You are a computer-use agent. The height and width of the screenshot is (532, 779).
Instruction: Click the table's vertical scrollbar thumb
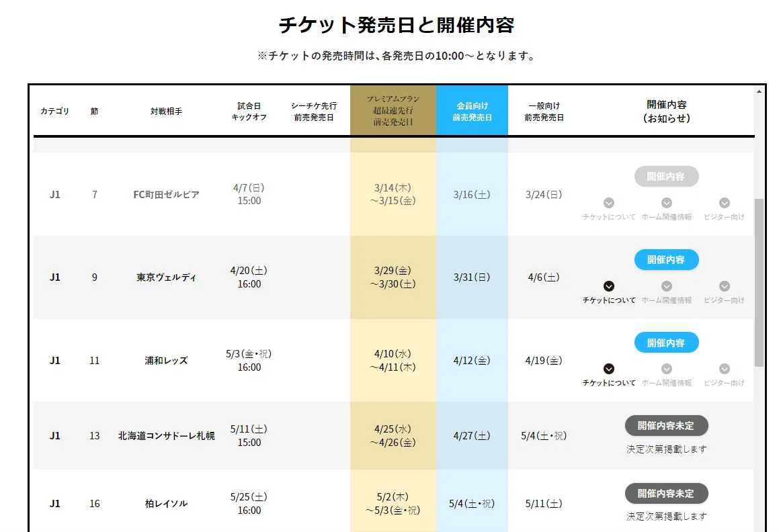click(x=759, y=283)
